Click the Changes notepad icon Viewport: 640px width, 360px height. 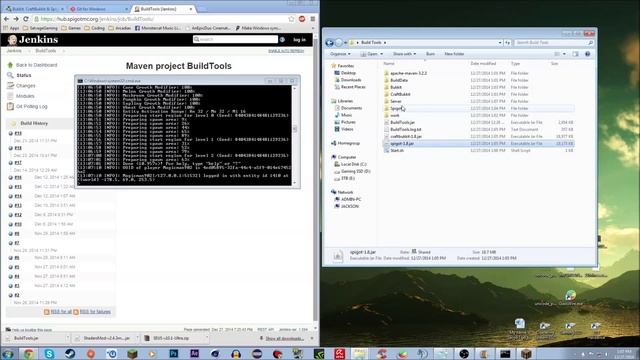(x=10, y=86)
